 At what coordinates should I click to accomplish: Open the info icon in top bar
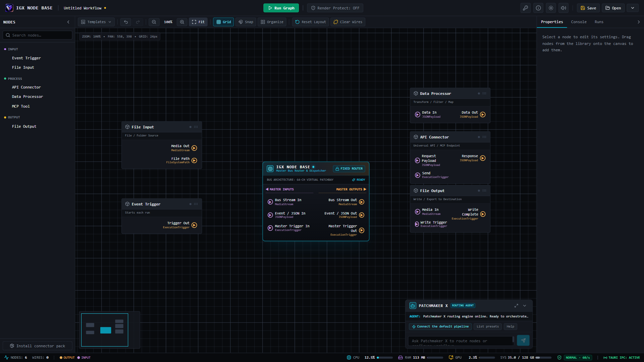click(538, 8)
